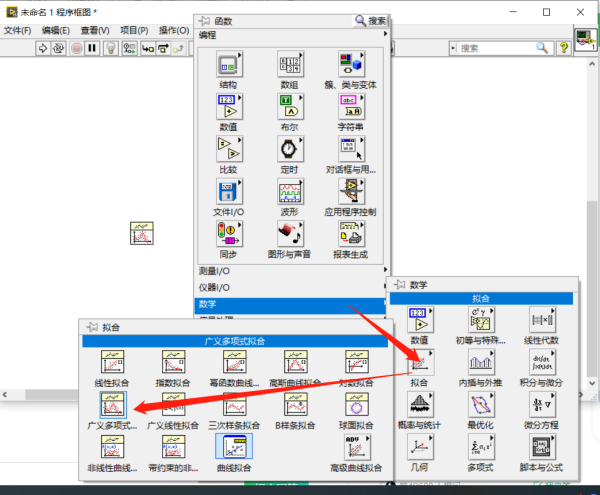
Task: Open the 定时 (Timing) palette icon
Action: tap(289, 148)
